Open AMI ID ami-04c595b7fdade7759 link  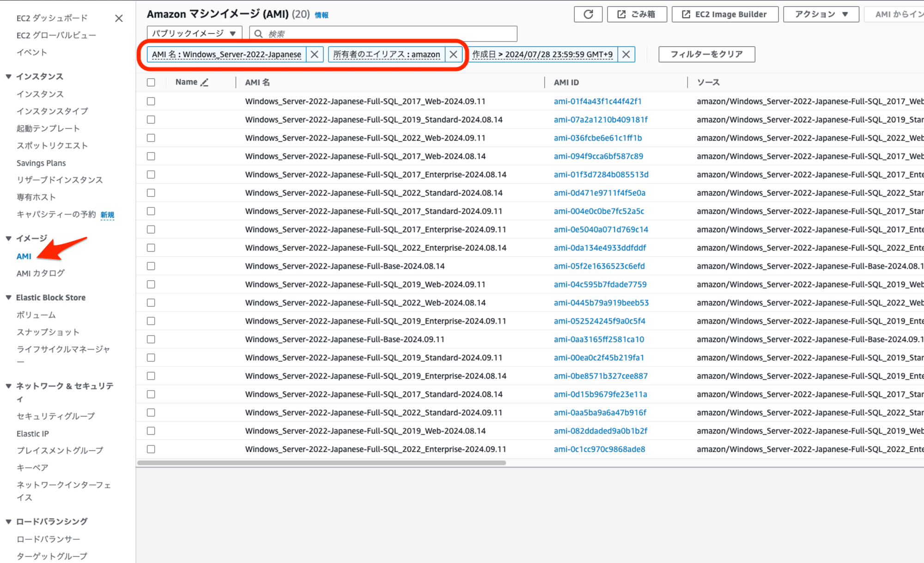pyautogui.click(x=600, y=284)
